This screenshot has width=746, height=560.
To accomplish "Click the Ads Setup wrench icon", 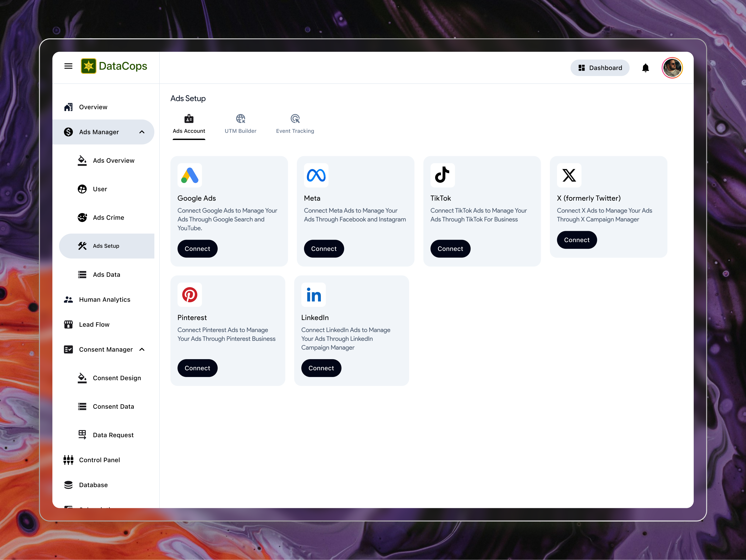I will tap(82, 246).
